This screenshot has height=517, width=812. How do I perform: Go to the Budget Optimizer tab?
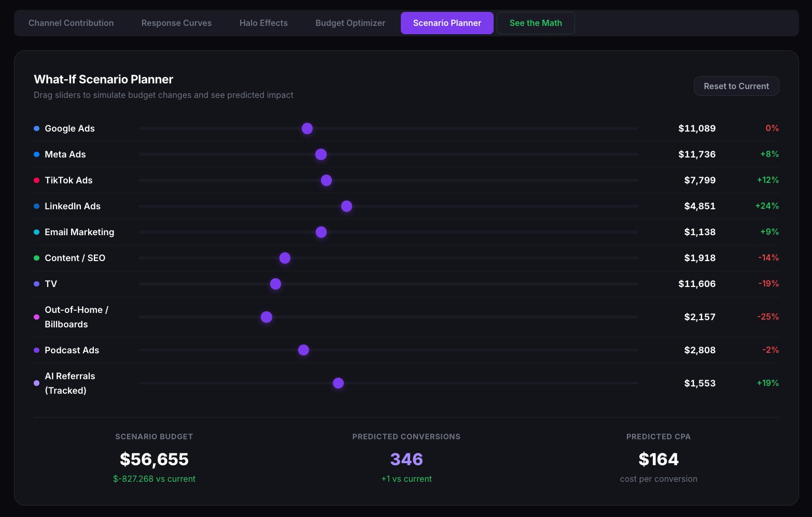click(x=350, y=23)
